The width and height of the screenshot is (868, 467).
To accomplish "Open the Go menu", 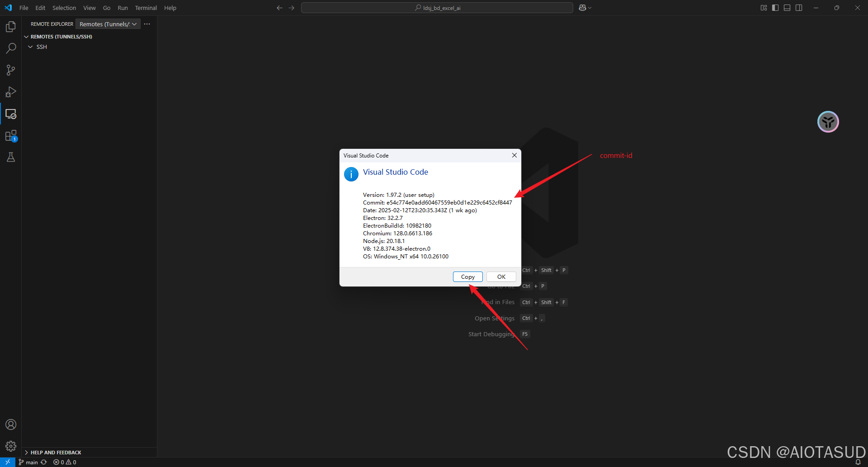I will click(x=107, y=8).
